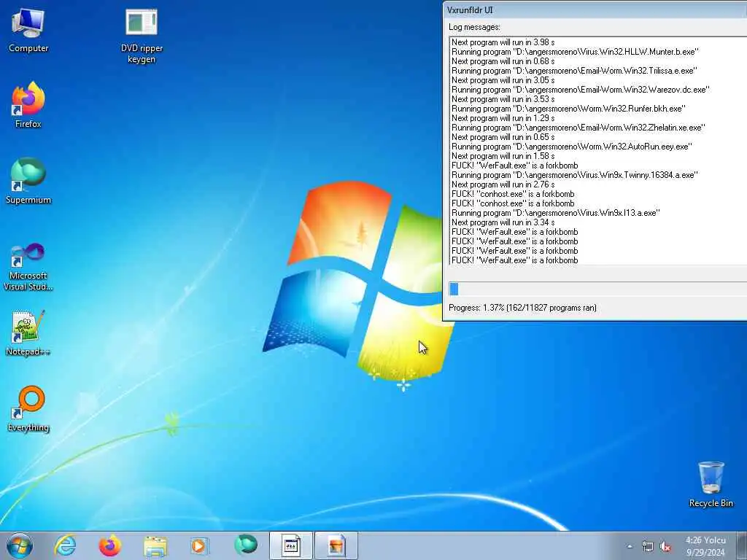Click 'Next program will run in 3.98 s'

503,42
